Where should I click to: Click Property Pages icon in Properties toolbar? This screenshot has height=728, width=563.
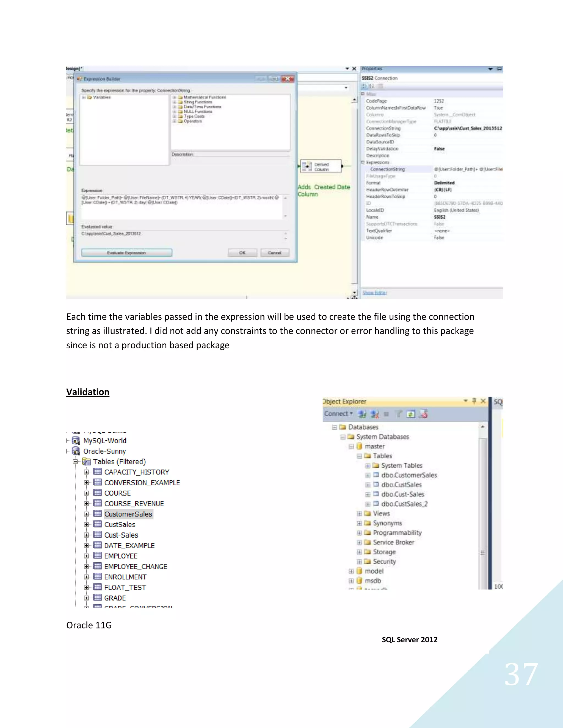click(380, 86)
